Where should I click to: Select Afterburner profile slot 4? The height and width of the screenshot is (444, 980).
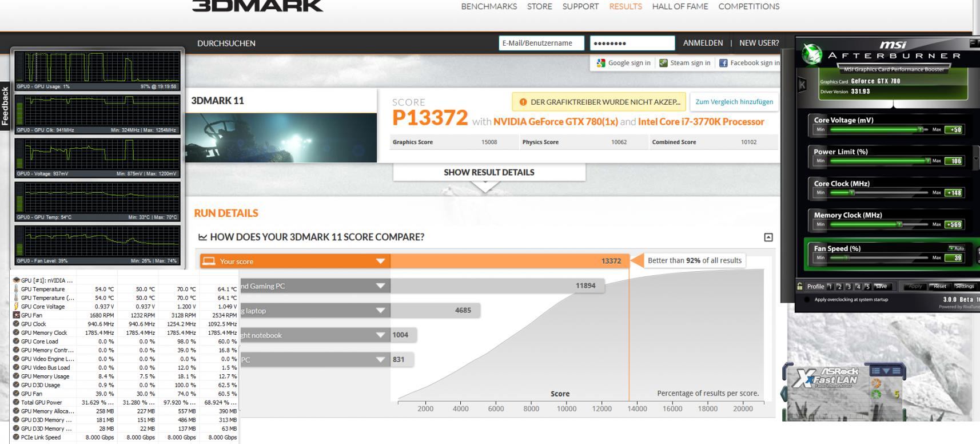pyautogui.click(x=858, y=286)
